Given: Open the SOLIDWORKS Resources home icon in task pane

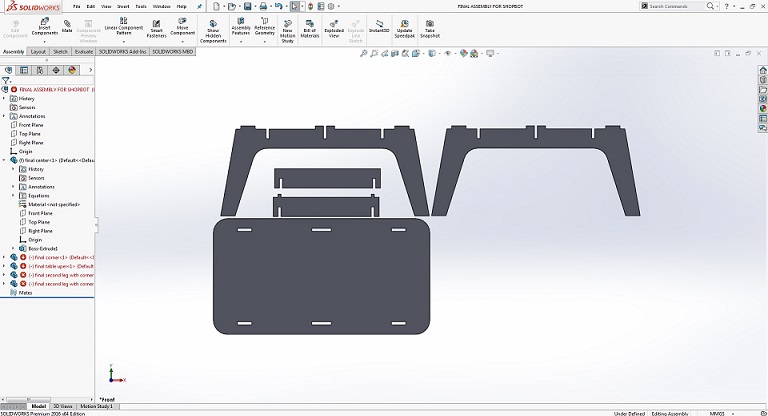Looking at the screenshot, I should [763, 70].
